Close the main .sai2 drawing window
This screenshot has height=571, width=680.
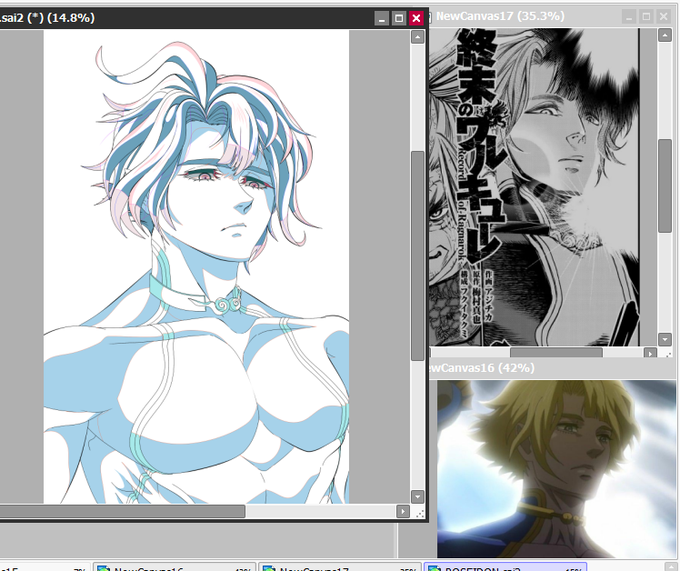[416, 18]
